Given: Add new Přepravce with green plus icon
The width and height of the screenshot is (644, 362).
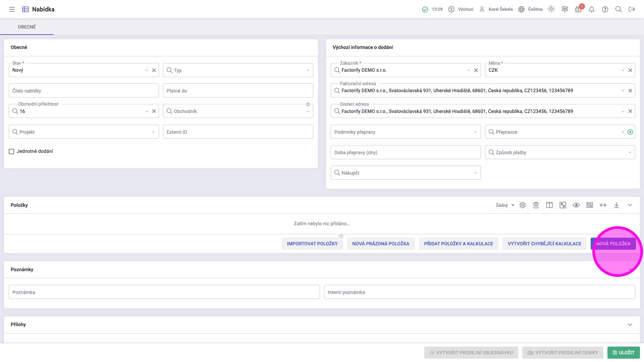Looking at the screenshot, I should [630, 132].
